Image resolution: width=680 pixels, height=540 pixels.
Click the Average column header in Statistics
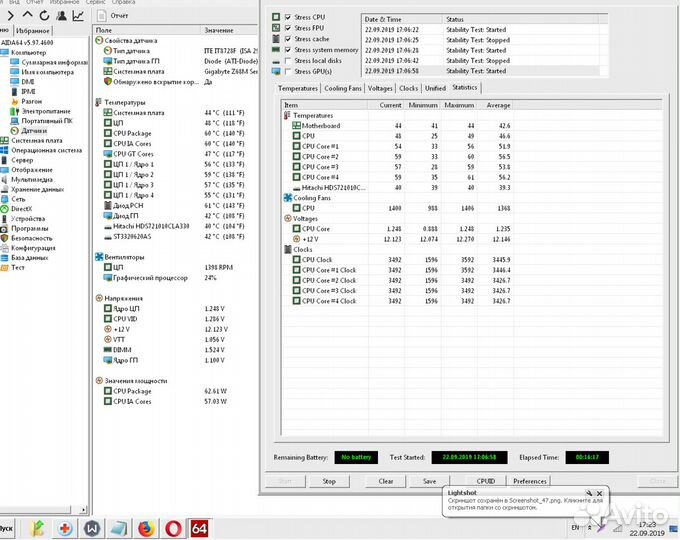click(x=495, y=105)
